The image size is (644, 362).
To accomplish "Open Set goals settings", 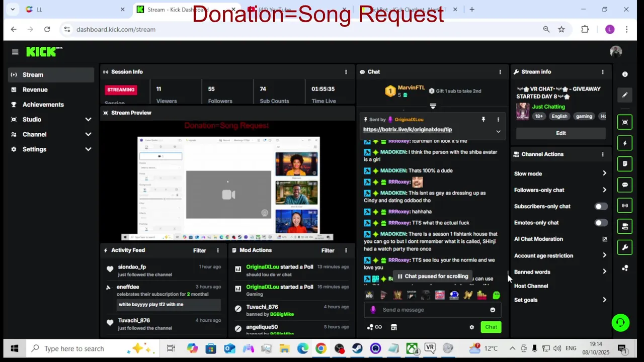I will 560,300.
